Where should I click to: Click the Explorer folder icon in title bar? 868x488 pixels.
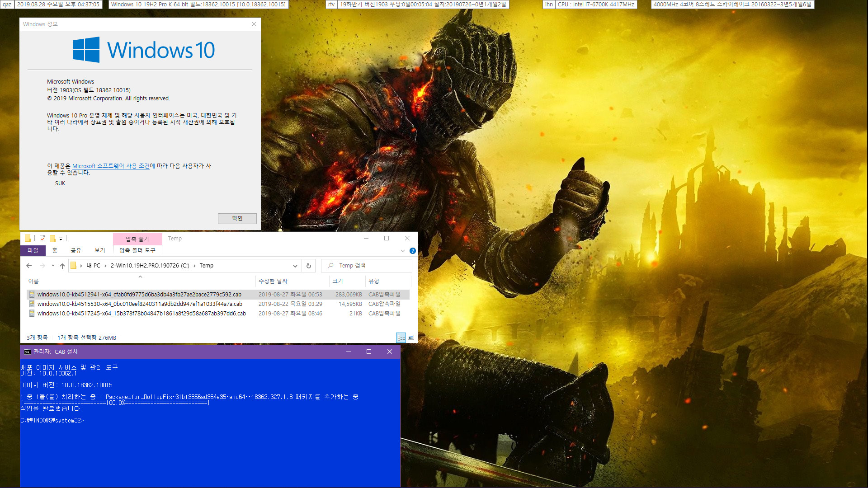point(28,239)
